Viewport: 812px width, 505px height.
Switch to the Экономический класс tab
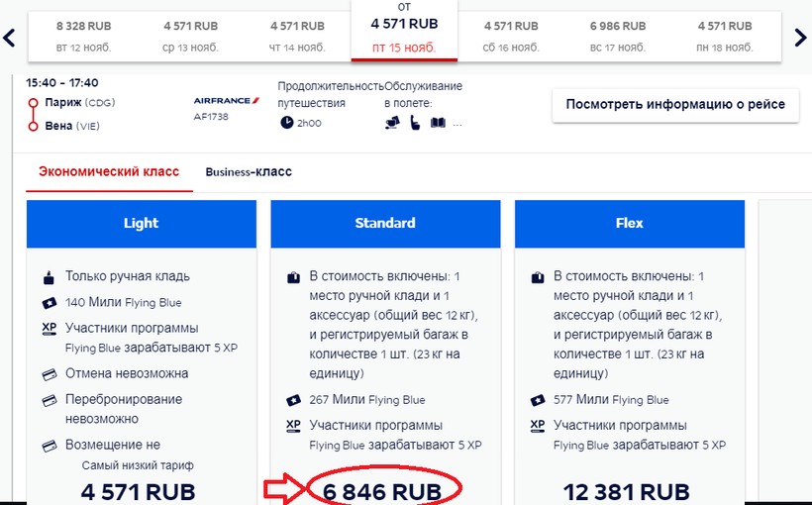pos(109,171)
